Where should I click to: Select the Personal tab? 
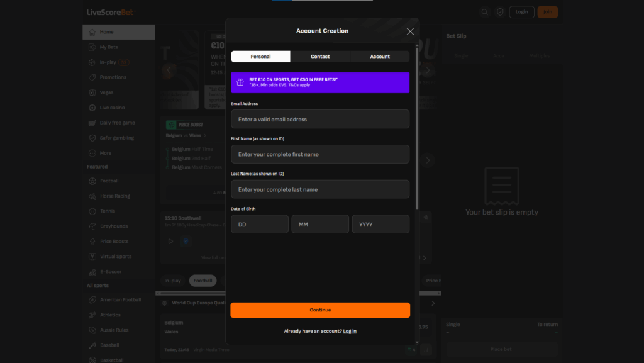coord(260,57)
